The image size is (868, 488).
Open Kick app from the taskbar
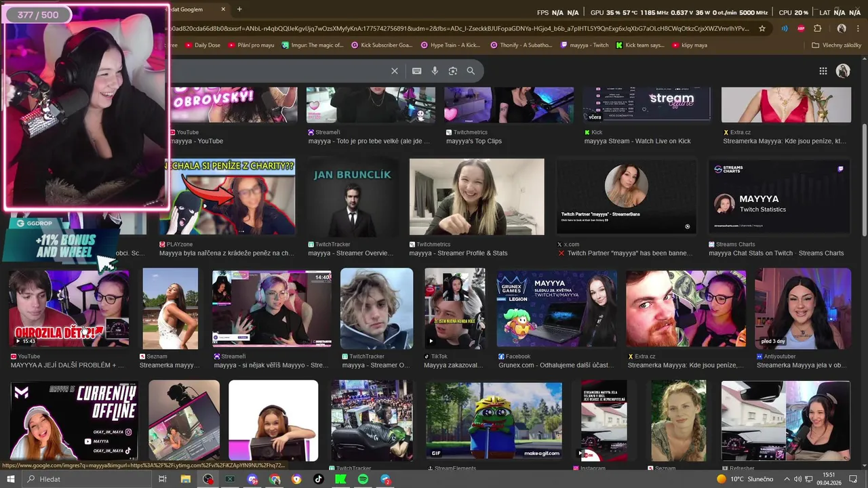[x=340, y=479]
